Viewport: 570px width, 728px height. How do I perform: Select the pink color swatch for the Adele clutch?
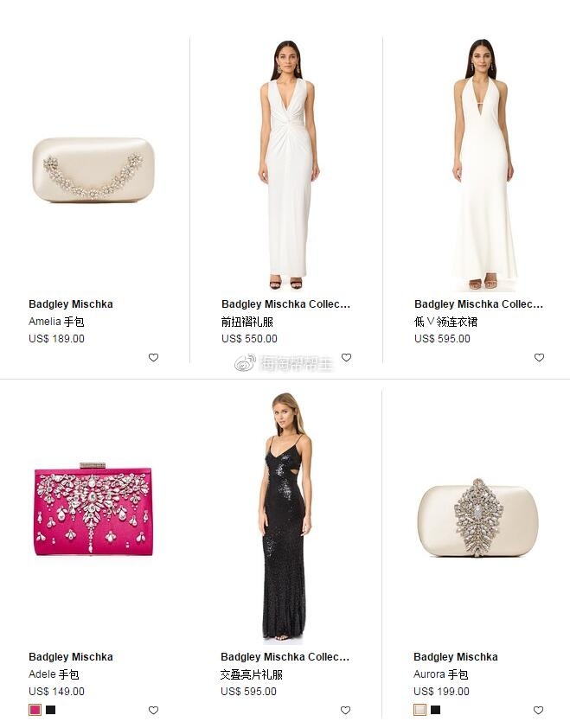(x=35, y=710)
